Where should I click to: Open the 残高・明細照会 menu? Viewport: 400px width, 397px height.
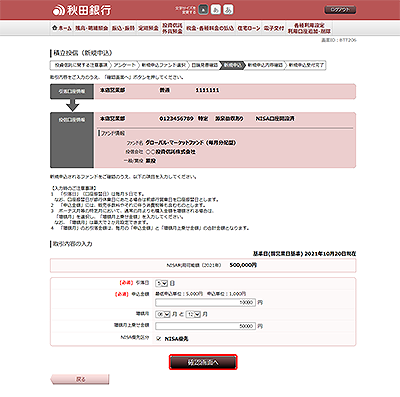pos(92,28)
